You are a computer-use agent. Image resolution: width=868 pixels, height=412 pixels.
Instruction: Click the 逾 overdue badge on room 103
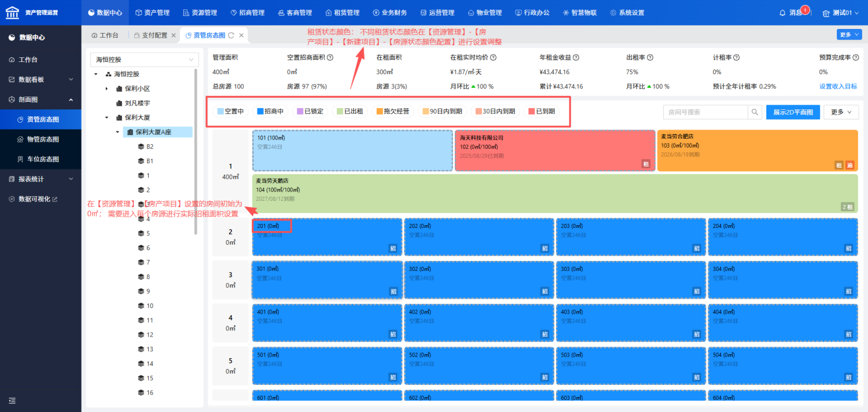coord(849,165)
